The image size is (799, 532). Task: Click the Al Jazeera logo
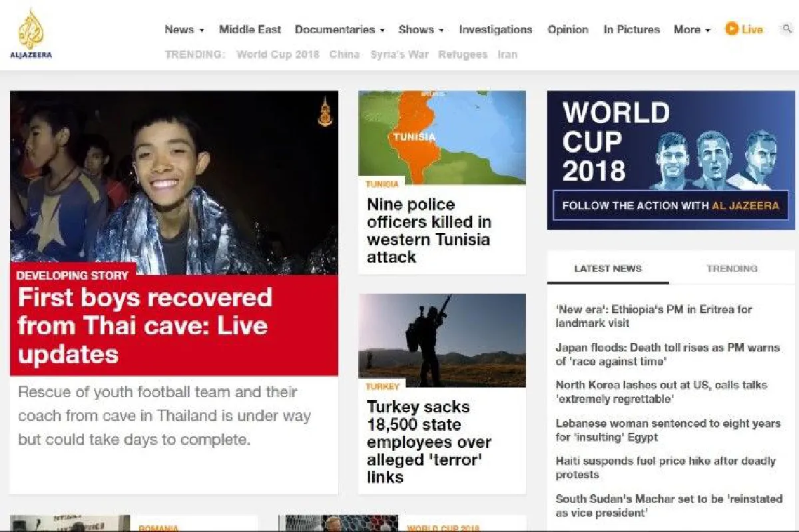31,34
